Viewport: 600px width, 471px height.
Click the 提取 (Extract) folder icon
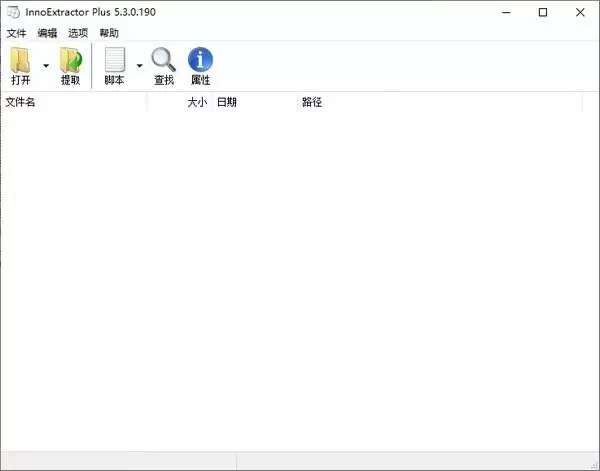71,60
